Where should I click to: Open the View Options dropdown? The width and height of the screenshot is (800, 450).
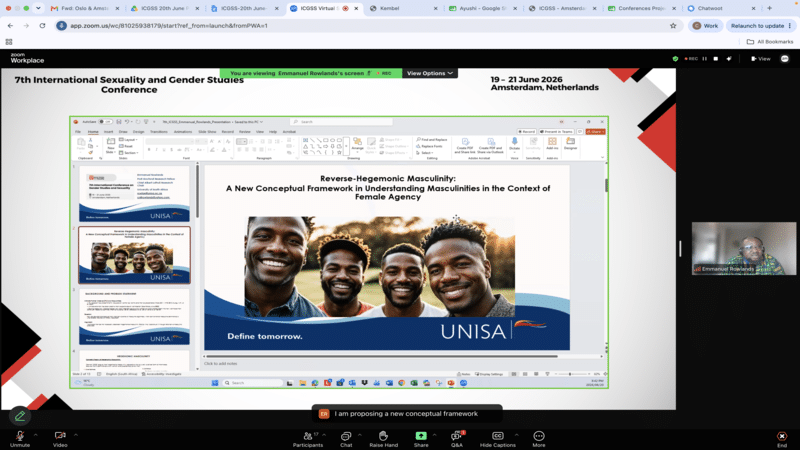[430, 73]
